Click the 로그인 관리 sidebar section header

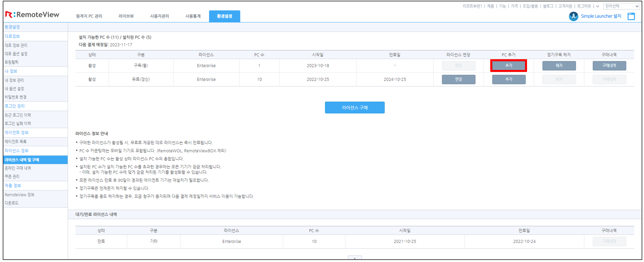pos(15,106)
